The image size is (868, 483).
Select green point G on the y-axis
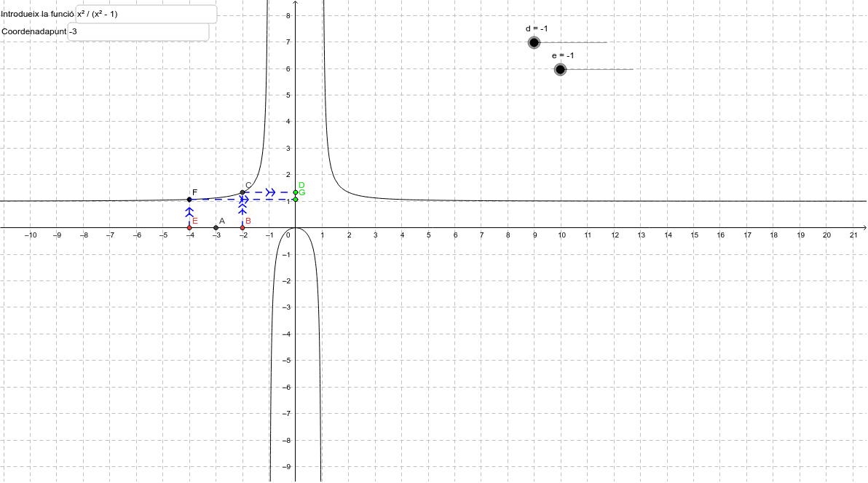(296, 200)
